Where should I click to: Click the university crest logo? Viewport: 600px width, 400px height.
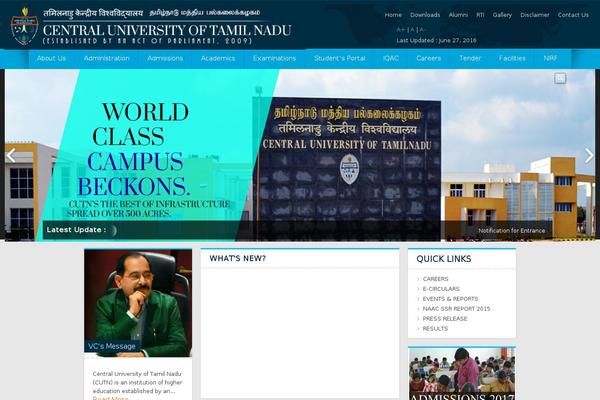pyautogui.click(x=24, y=26)
